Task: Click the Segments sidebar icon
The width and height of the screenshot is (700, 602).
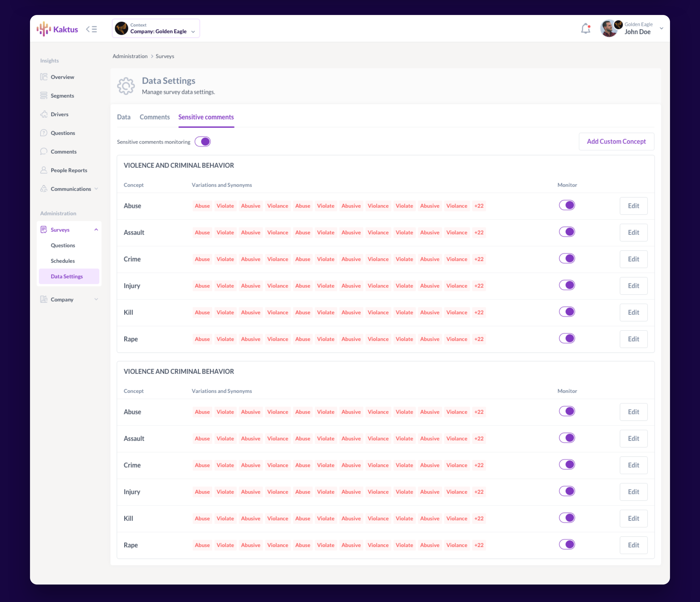Action: [43, 96]
